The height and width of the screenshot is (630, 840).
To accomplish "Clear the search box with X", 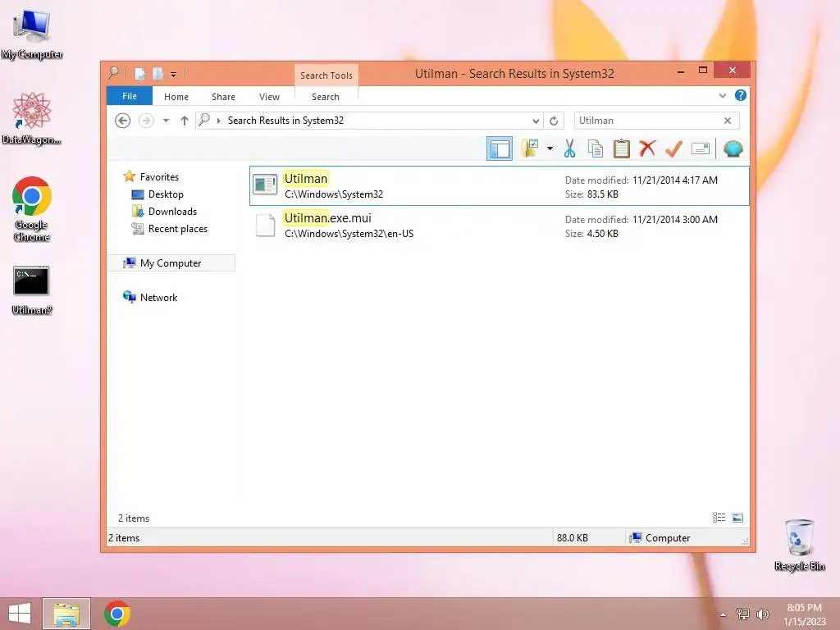I will [x=728, y=121].
